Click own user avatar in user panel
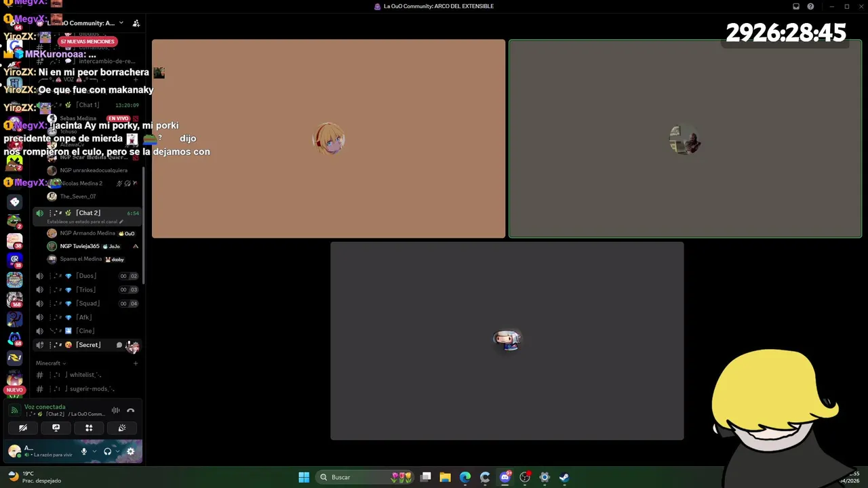Screen dimensions: 868x488 coord(14,451)
